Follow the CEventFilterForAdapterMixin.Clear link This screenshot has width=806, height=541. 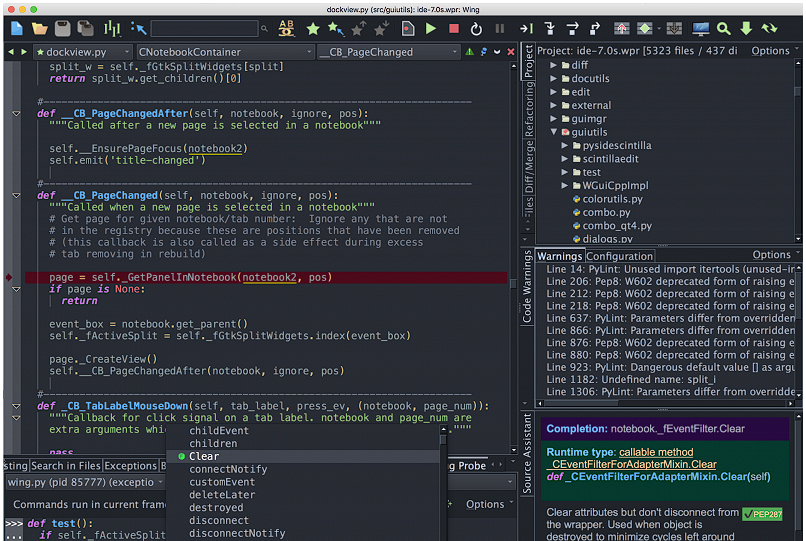click(631, 465)
